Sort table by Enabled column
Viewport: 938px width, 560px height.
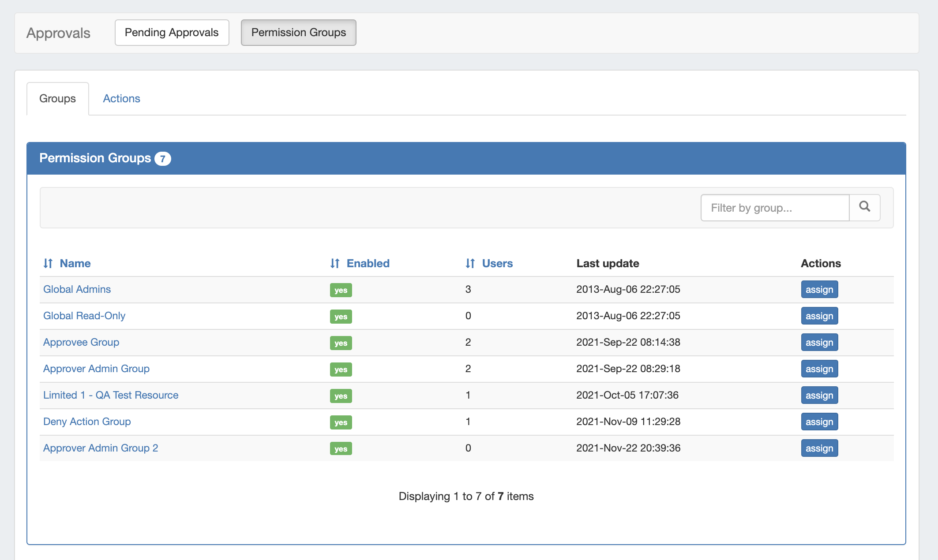point(368,263)
